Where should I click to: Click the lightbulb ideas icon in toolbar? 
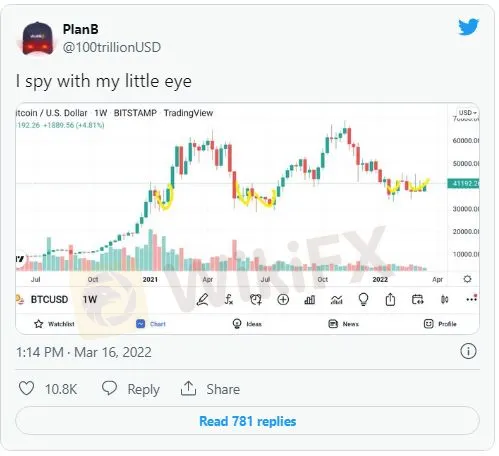click(x=363, y=299)
